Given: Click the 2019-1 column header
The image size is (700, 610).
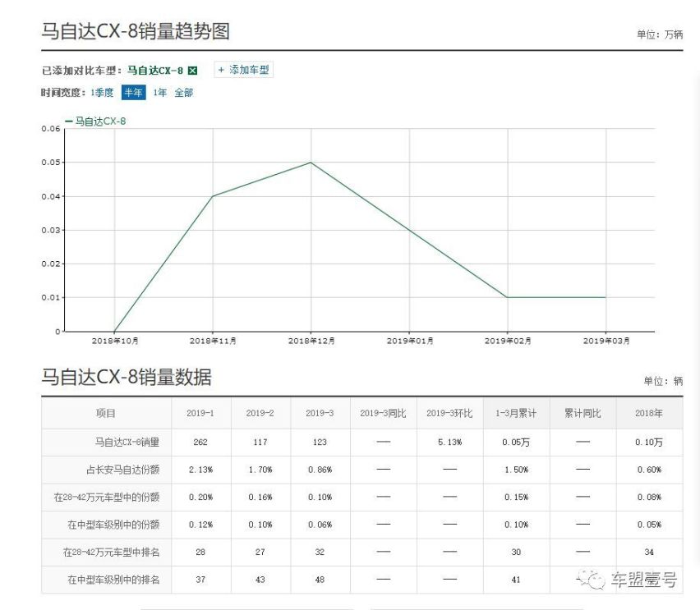Looking at the screenshot, I should click(x=200, y=413).
